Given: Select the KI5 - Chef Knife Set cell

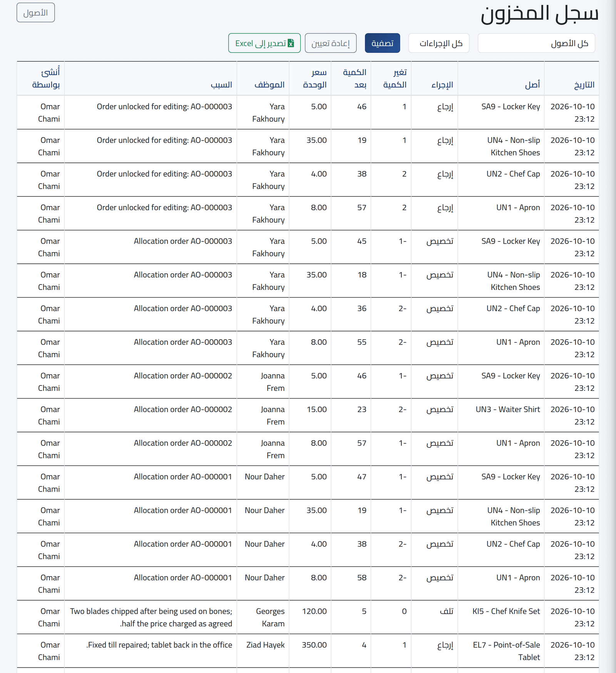Looking at the screenshot, I should (501, 617).
